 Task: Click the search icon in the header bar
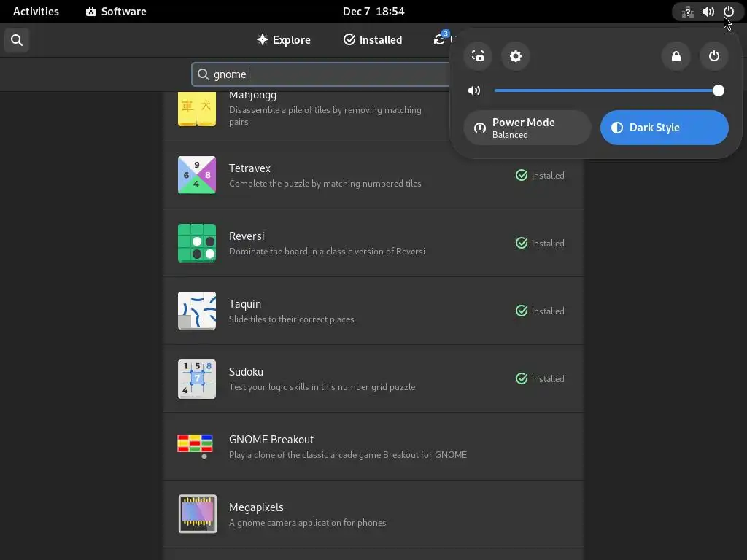point(17,40)
